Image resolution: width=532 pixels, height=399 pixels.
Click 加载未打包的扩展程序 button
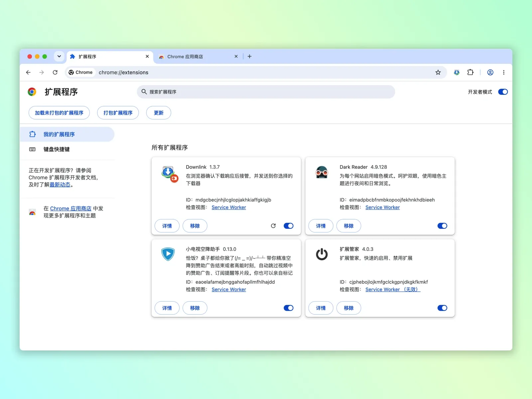point(59,113)
